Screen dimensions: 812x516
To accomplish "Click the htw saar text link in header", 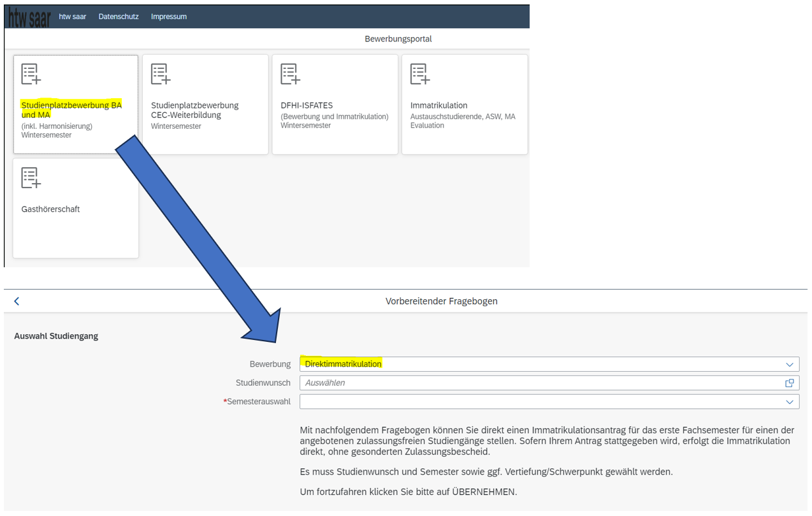I will coord(73,17).
